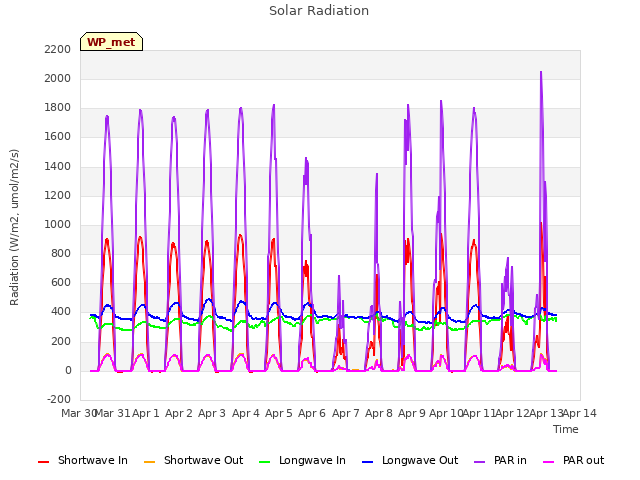Click the Time x-axis label
The width and height of the screenshot is (640, 480).
coord(566,429)
